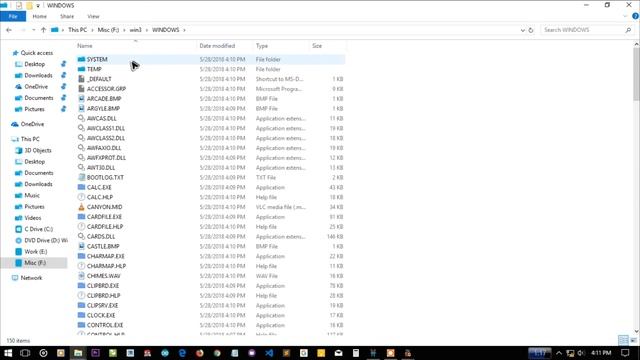Select CLOCK.EXE application icon
This screenshot has width=640, height=360.
[x=81, y=315]
